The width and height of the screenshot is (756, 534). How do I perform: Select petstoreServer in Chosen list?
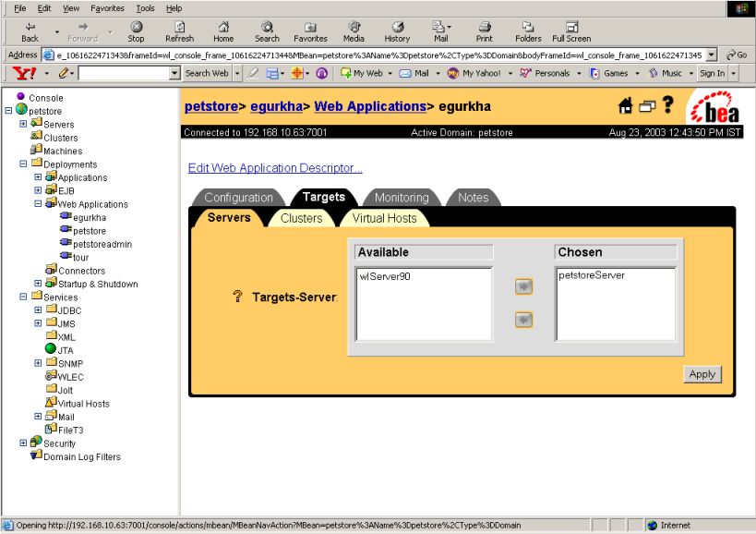click(592, 275)
